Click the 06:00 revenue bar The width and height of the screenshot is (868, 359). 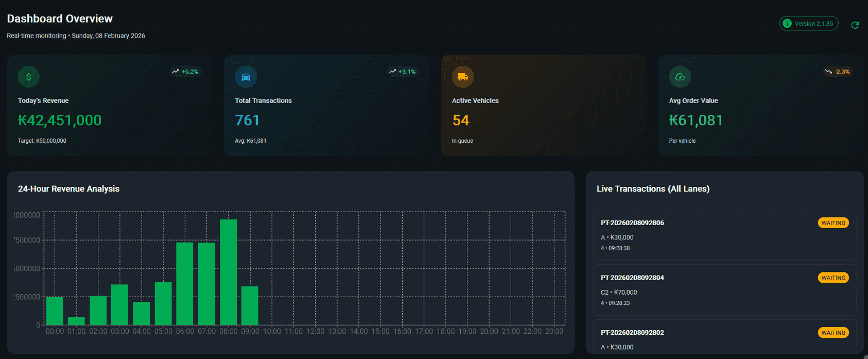(x=185, y=284)
